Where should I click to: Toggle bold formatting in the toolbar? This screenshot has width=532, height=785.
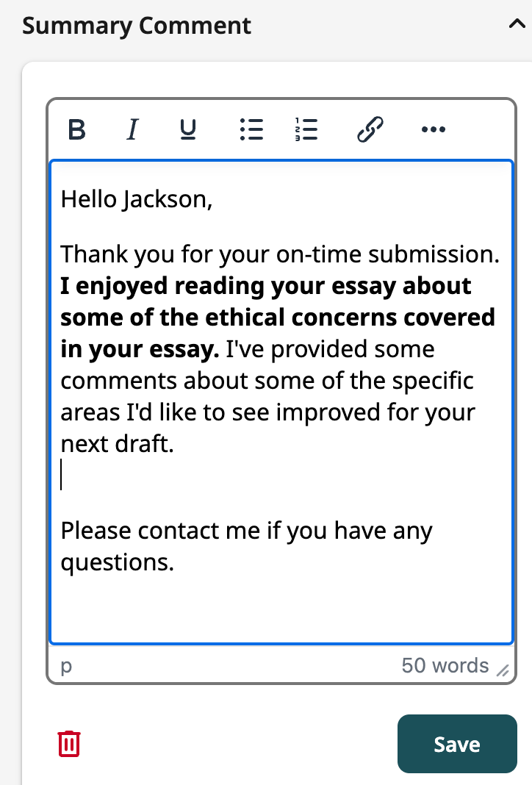tap(76, 129)
